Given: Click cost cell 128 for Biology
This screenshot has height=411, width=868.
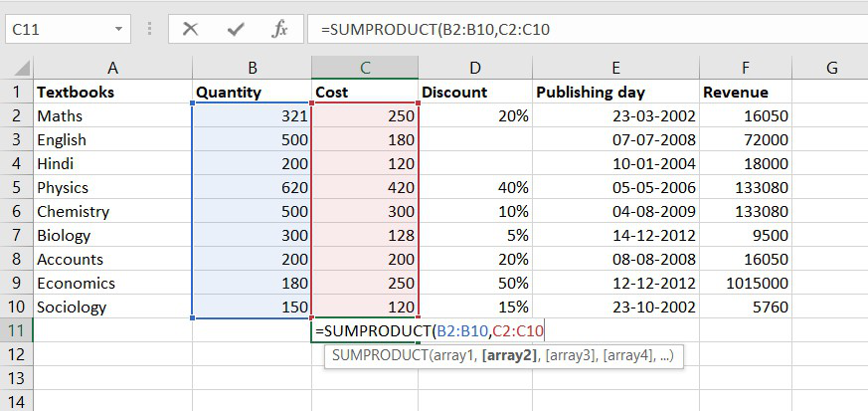Looking at the screenshot, I should point(365,235).
